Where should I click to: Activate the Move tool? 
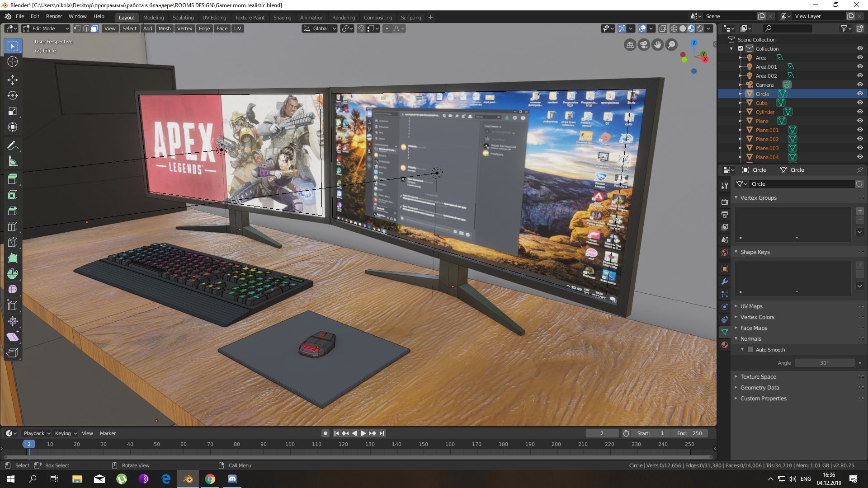(x=13, y=80)
